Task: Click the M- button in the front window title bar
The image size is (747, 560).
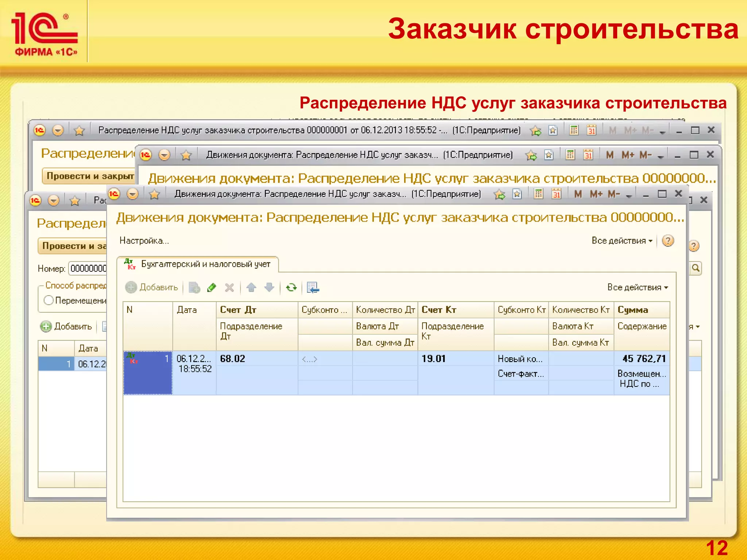Action: (x=614, y=194)
